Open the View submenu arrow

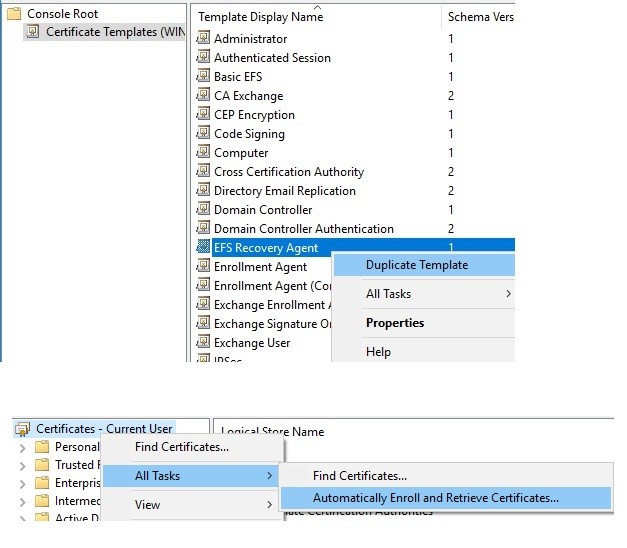[x=269, y=505]
